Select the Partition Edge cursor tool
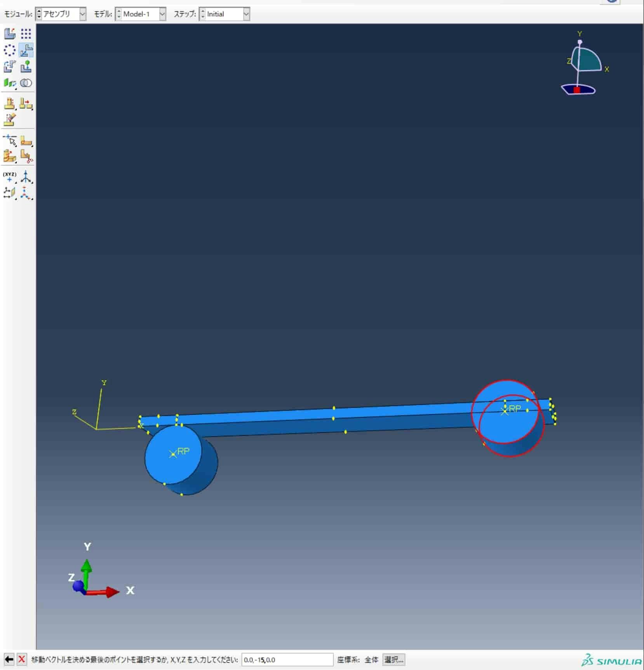 [x=10, y=140]
